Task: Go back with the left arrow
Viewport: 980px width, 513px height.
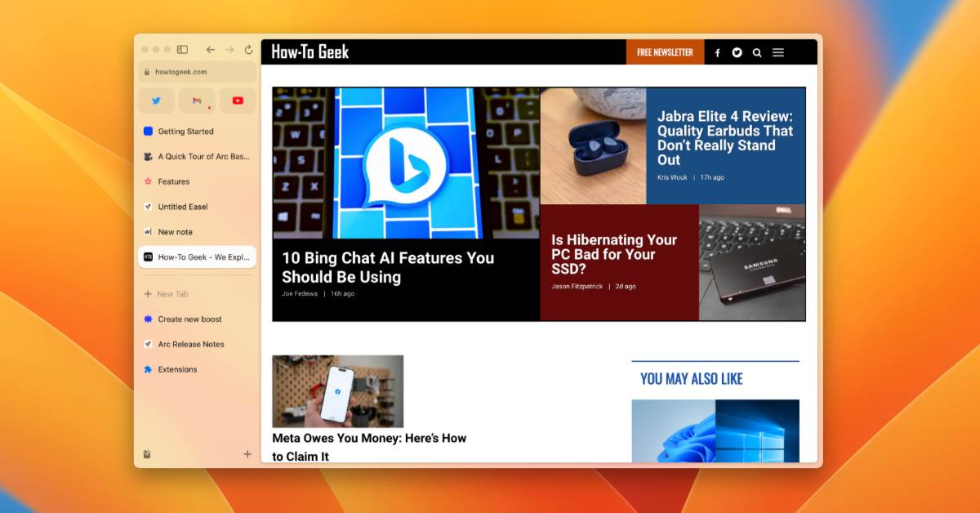Action: [x=211, y=50]
